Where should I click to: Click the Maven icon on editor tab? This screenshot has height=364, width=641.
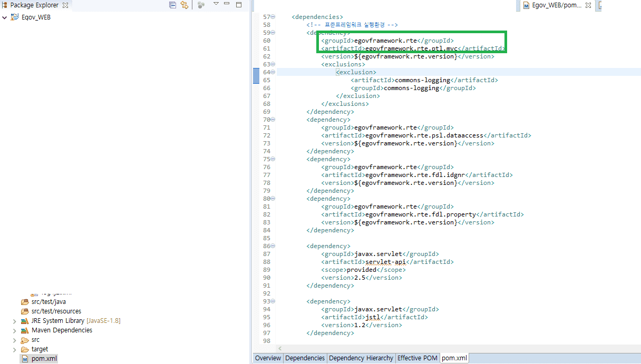(x=526, y=5)
